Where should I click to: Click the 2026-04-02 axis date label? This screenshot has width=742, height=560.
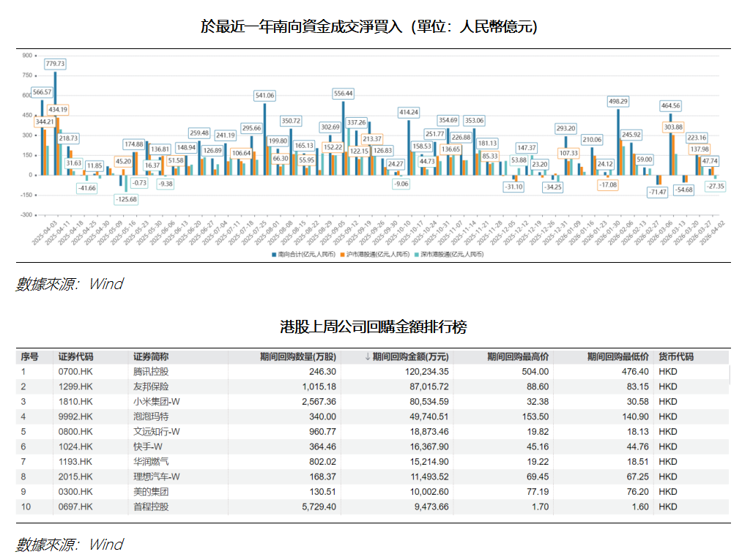[x=712, y=233]
